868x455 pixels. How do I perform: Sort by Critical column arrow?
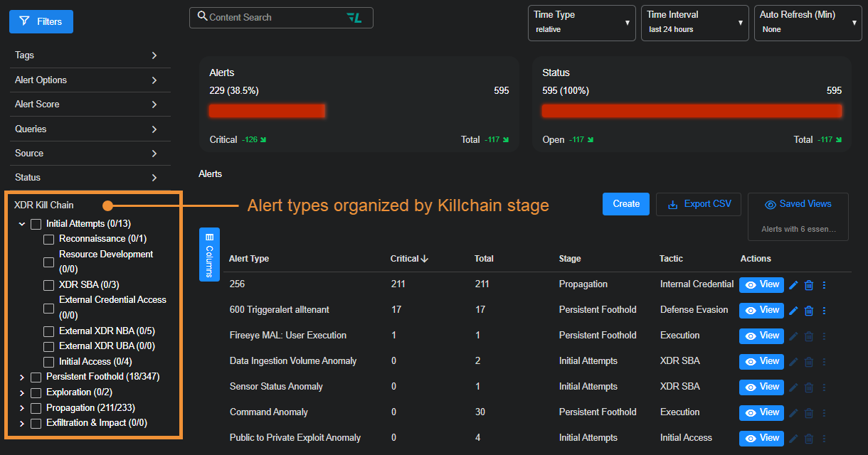[x=425, y=259]
